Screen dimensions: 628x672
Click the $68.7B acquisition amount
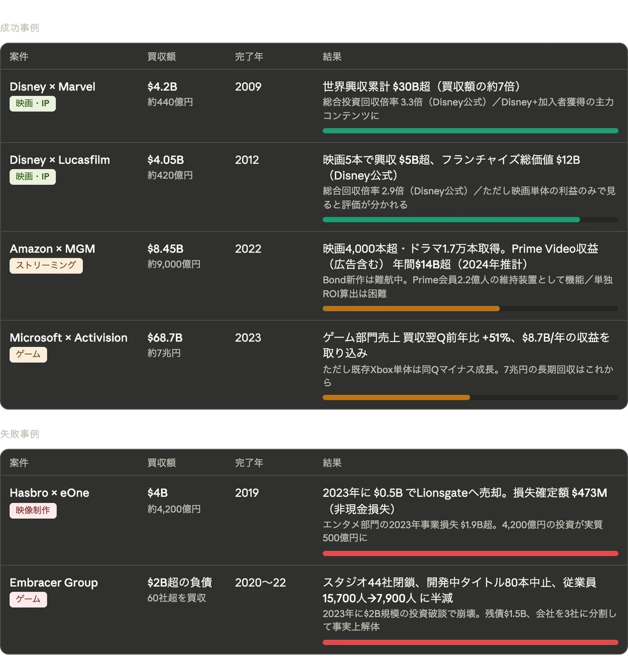[x=165, y=338]
